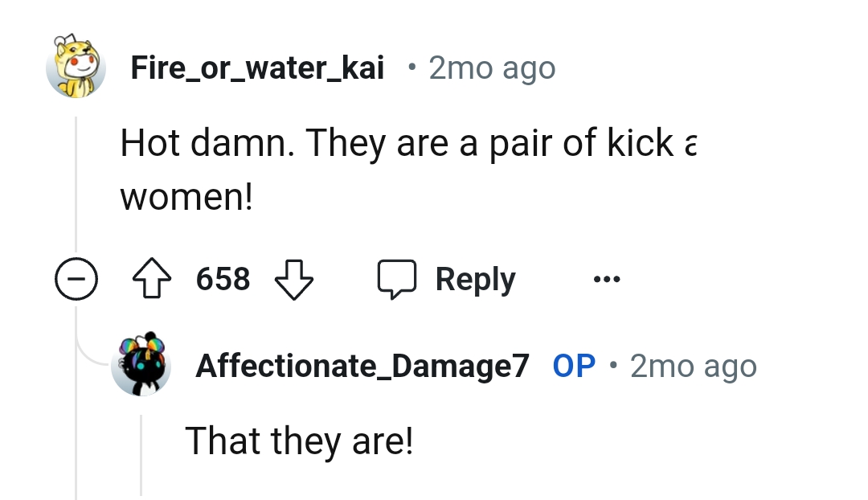The image size is (868, 500).
Task: Open more options for the comment
Action: point(606,278)
